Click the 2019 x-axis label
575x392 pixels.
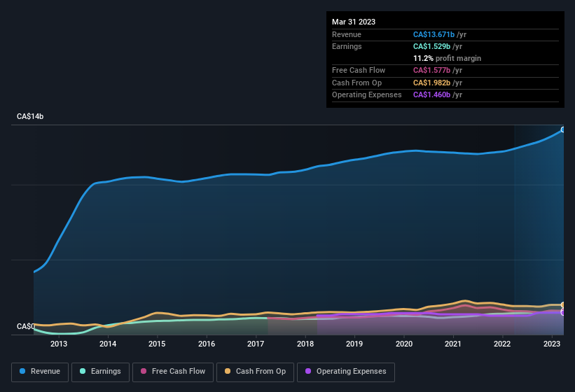coord(354,344)
